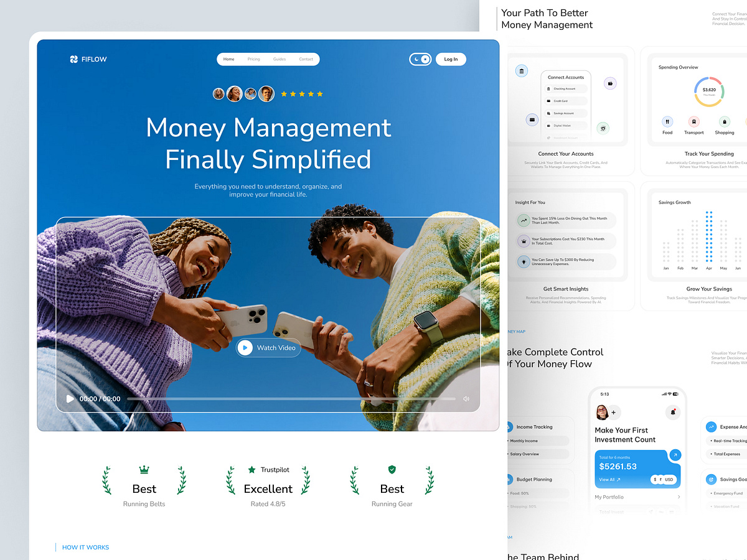Click the Savings Goals target icon
The height and width of the screenshot is (560, 747).
711,479
